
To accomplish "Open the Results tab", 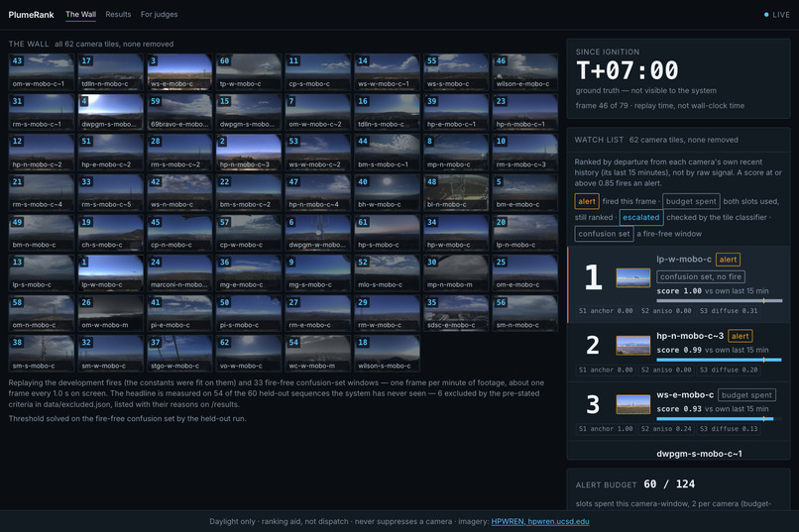I will click(118, 14).
